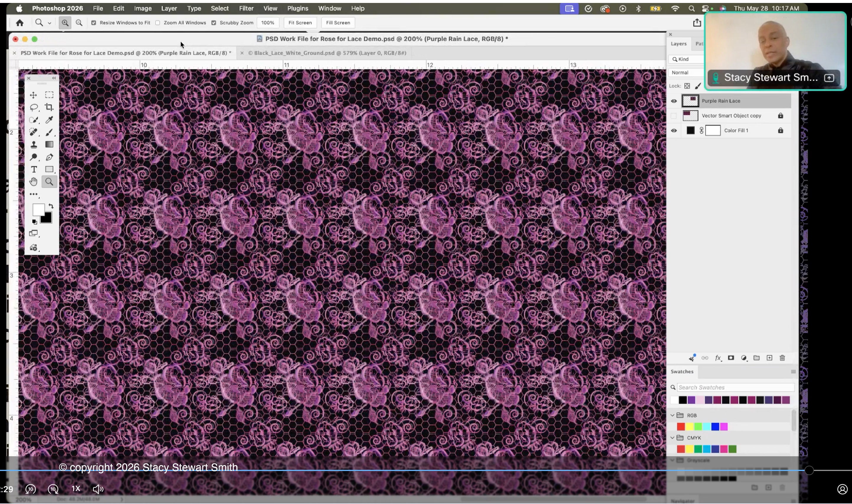Toggle lock on Vector Smart Object copy
Screen dimensions: 852x504
(x=781, y=116)
